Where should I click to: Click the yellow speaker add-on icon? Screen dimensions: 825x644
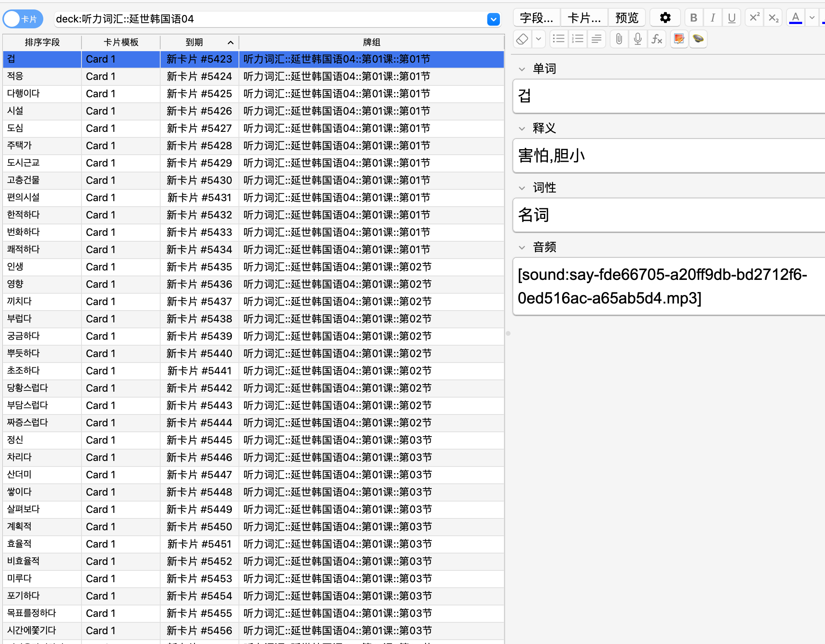[698, 39]
